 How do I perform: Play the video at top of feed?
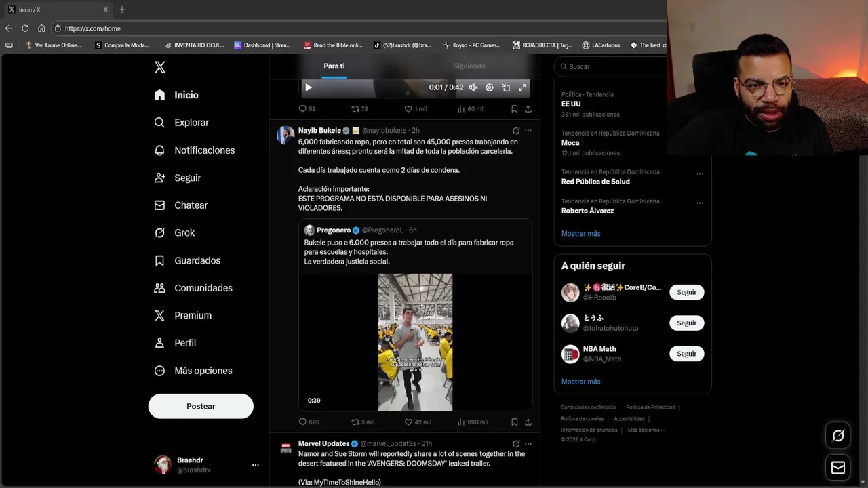pos(309,87)
